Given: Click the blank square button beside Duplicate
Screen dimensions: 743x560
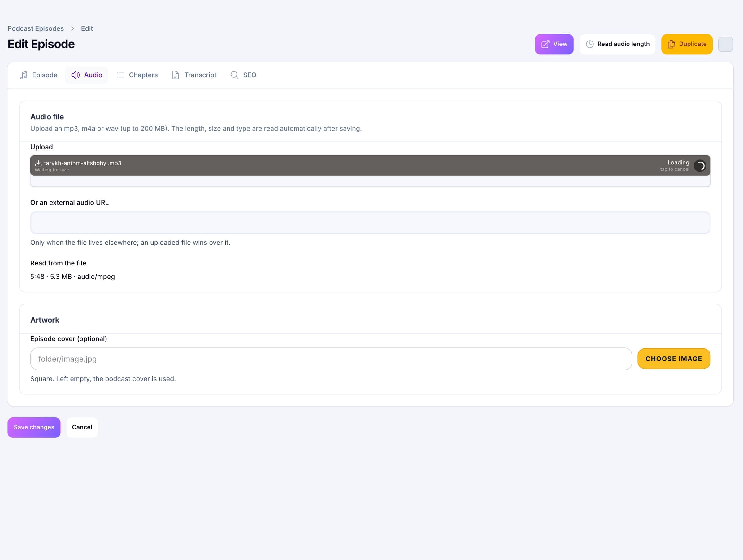Looking at the screenshot, I should click(x=726, y=44).
